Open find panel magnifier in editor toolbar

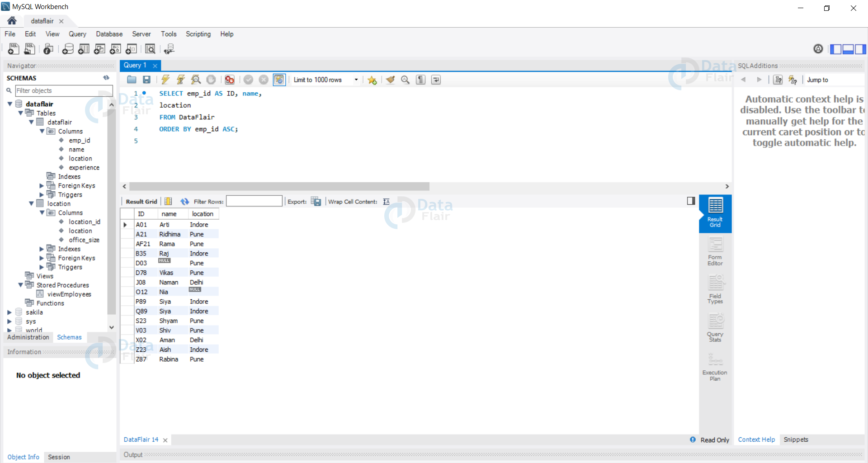pos(406,80)
